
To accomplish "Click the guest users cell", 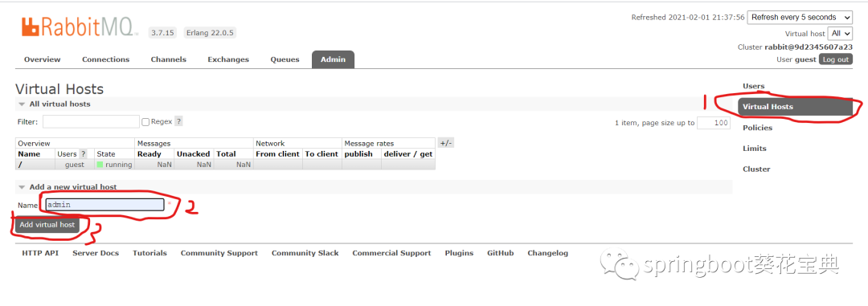I will [x=75, y=165].
